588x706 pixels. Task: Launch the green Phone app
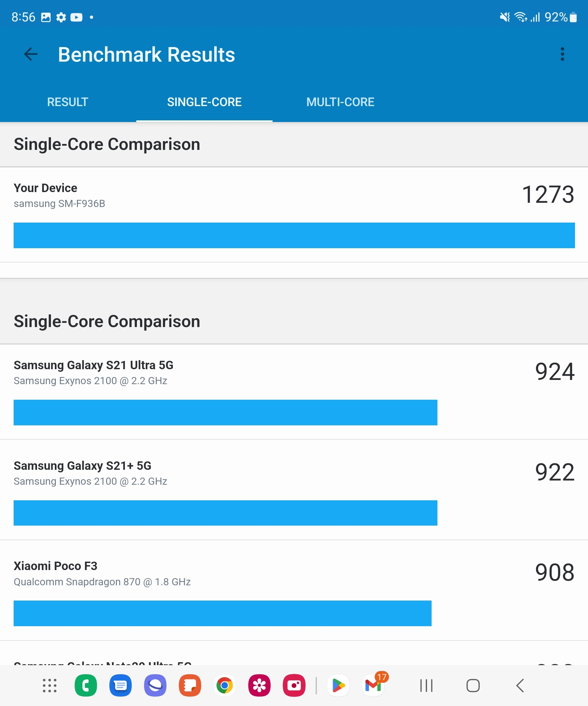86,686
